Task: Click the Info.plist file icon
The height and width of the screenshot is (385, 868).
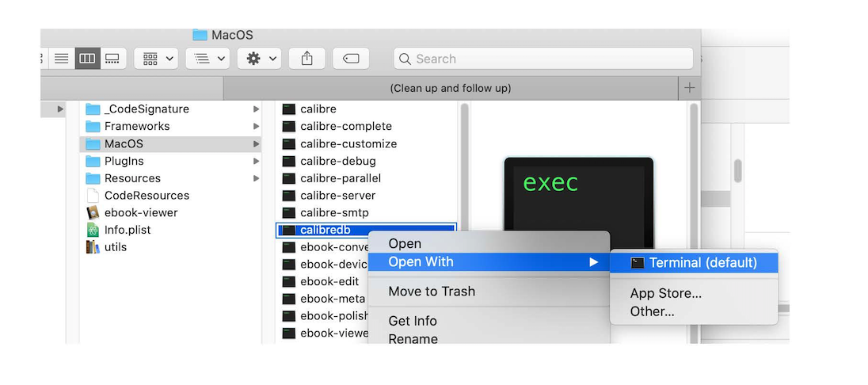Action: (93, 230)
